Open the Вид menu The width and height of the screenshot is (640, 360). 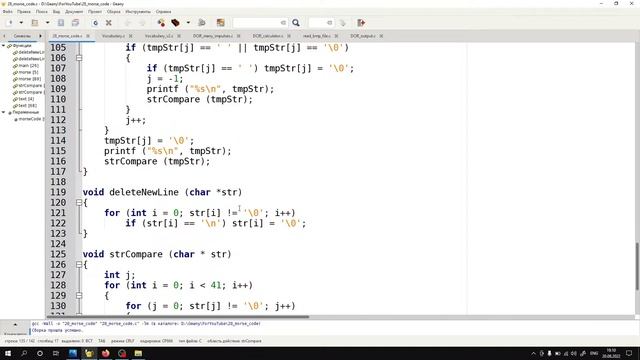56,12
